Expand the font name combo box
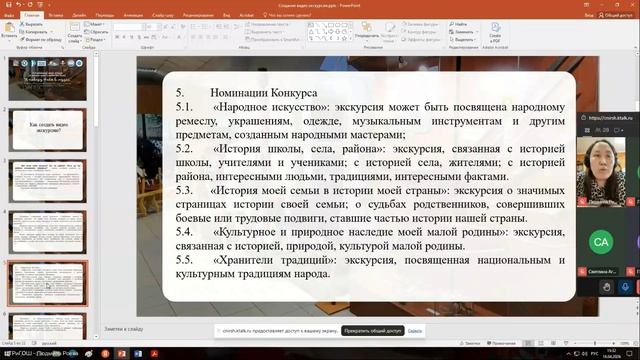Viewport: 640px width, 360px height. point(142,27)
